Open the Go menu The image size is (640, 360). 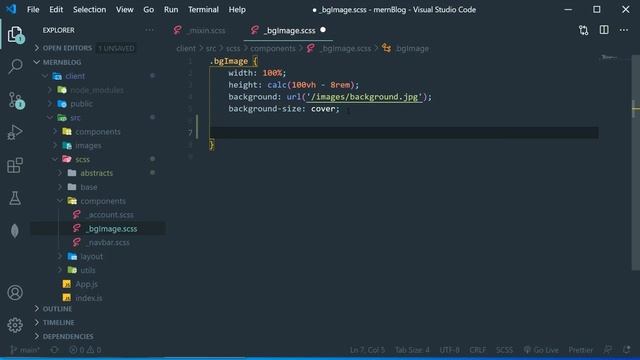point(149,9)
